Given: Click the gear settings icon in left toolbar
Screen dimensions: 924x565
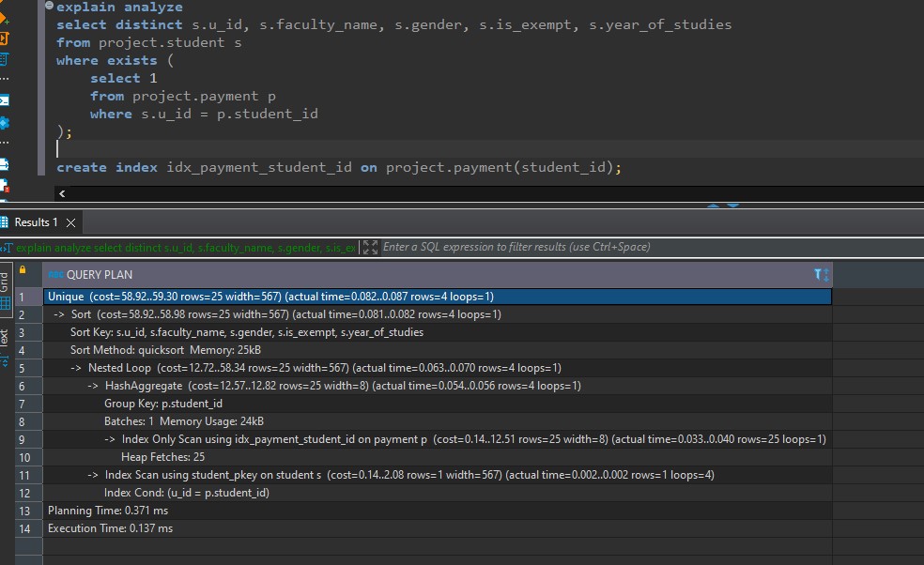Looking at the screenshot, I should coord(5,123).
